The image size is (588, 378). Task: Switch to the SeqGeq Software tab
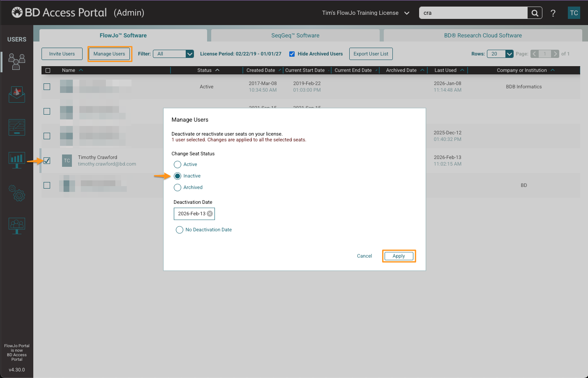[295, 35]
